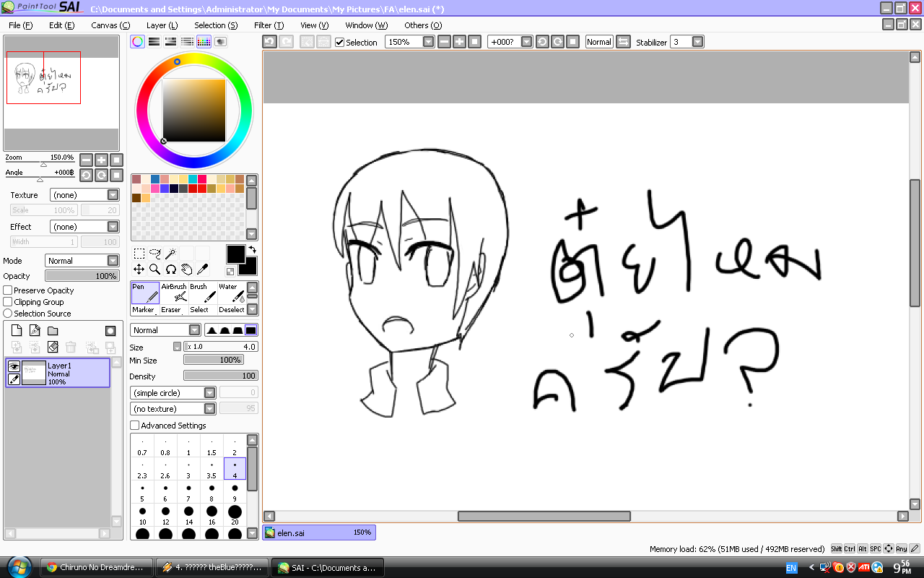Choose the Eraser tool
Viewport: 924px width, 578px height.
pos(174,310)
